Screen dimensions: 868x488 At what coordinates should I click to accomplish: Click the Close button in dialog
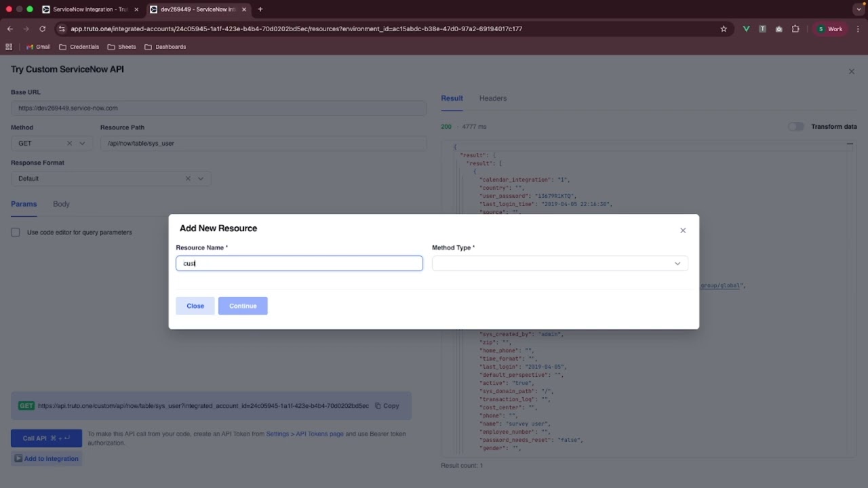(195, 306)
